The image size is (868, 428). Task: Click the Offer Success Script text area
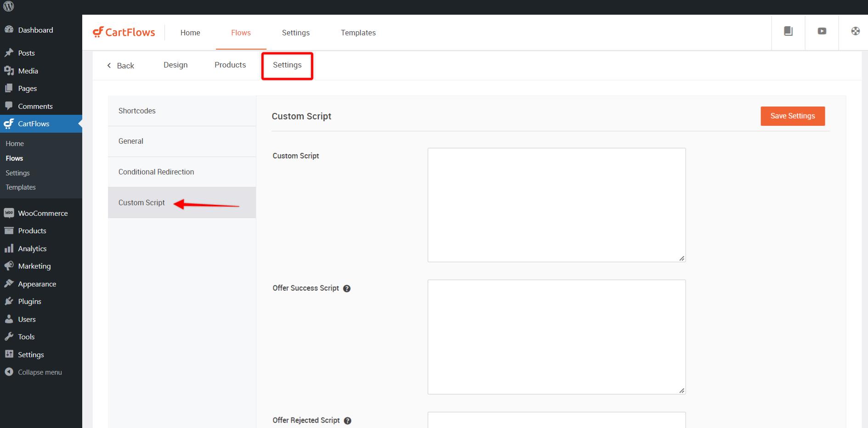[556, 337]
